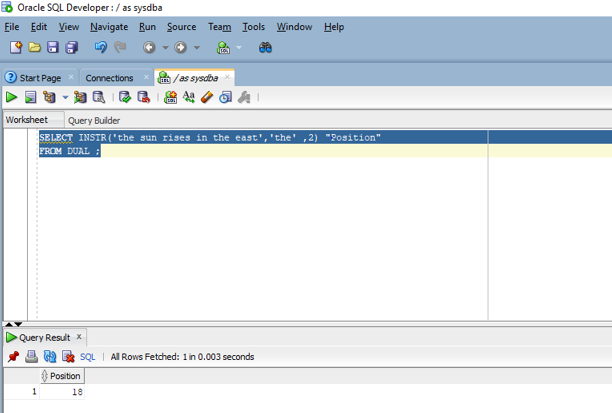The width and height of the screenshot is (612, 413).
Task: Click the Run Script icon
Action: pyautogui.click(x=30, y=97)
